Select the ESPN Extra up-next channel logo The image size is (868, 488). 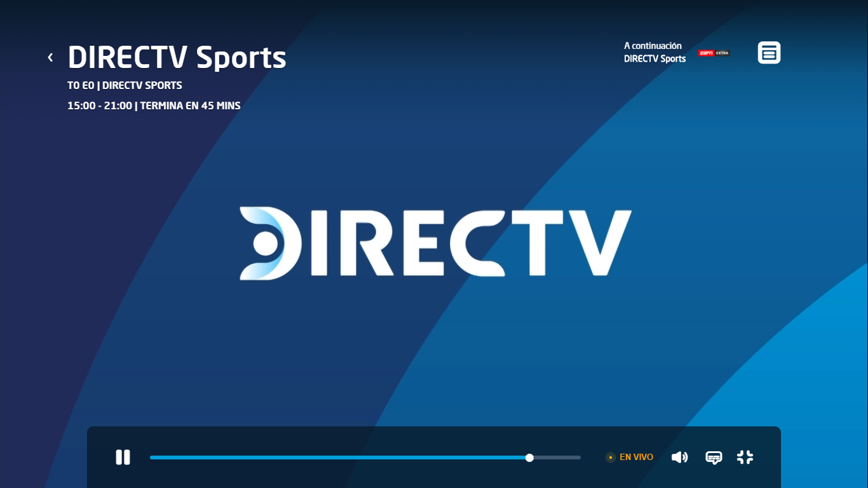coord(714,53)
